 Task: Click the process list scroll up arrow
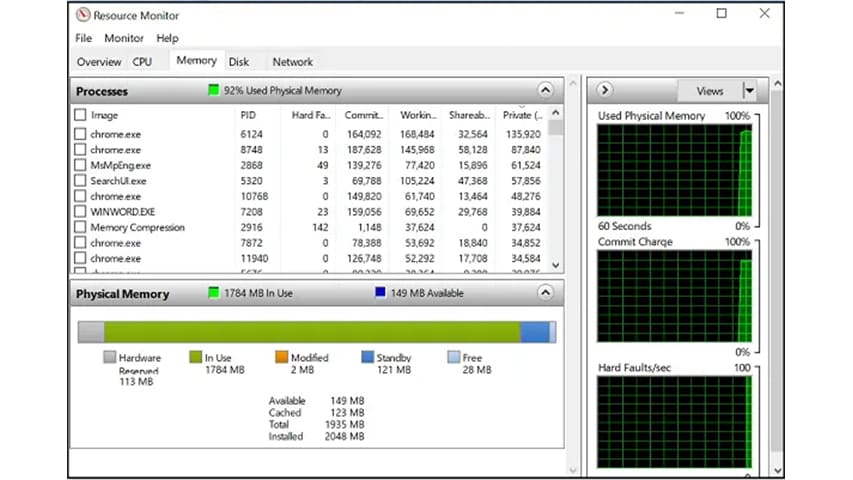555,113
